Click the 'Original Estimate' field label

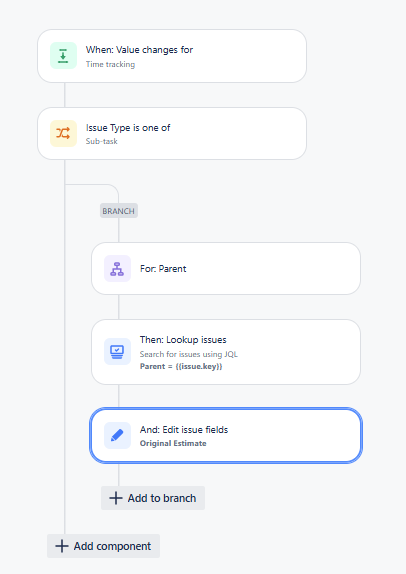[x=173, y=443]
